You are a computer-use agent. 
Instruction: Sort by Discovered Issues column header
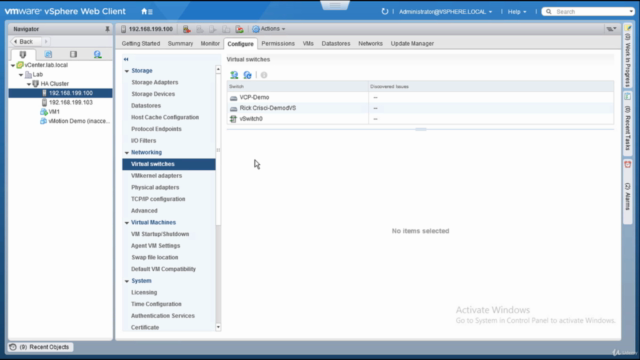click(491, 87)
